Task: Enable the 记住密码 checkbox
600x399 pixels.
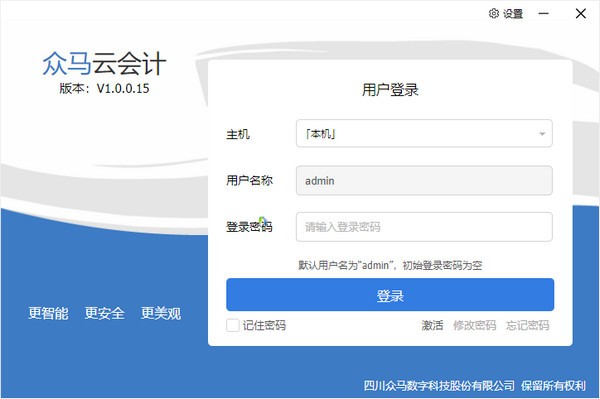Action: pos(232,325)
